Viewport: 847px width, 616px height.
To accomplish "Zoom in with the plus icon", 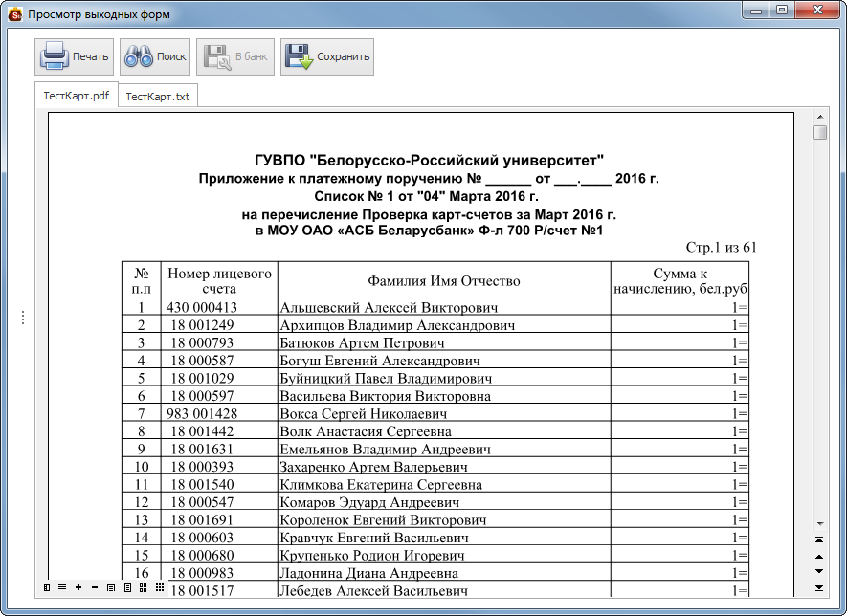I will (x=78, y=587).
